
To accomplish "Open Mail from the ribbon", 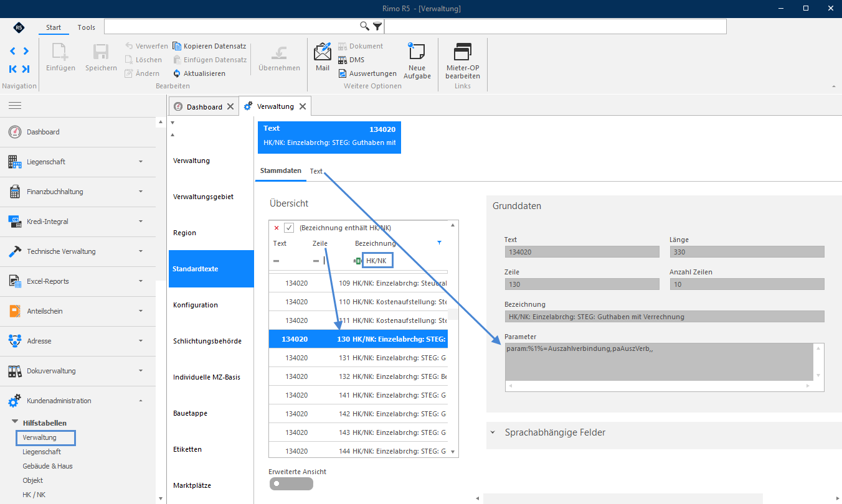I will pos(323,57).
